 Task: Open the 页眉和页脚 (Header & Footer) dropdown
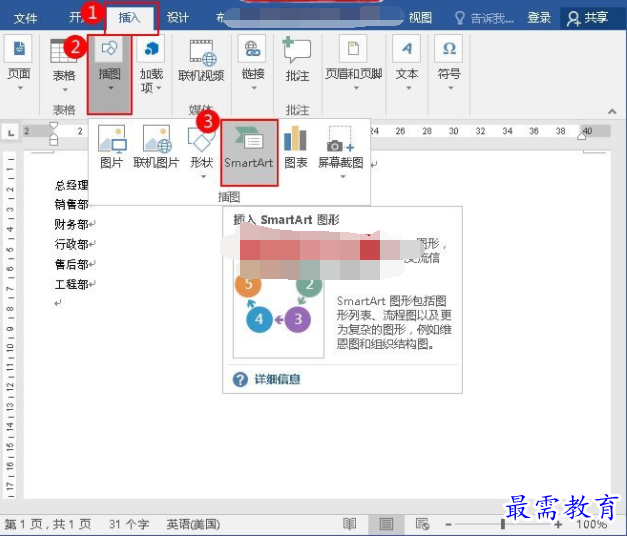pos(353,63)
